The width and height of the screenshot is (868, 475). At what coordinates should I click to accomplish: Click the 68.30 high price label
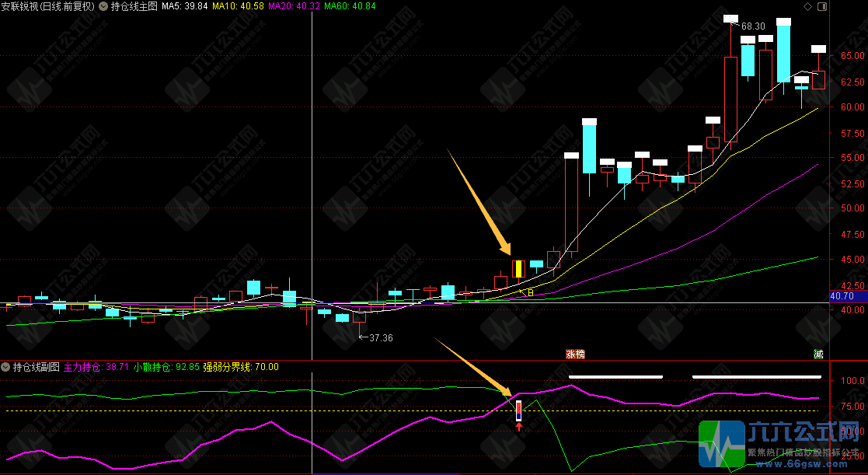pos(753,26)
